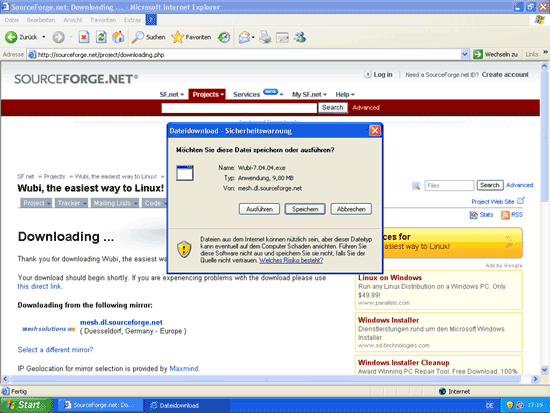Click the SourceForge main search field
The height and width of the screenshot is (413, 550).
click(x=239, y=108)
